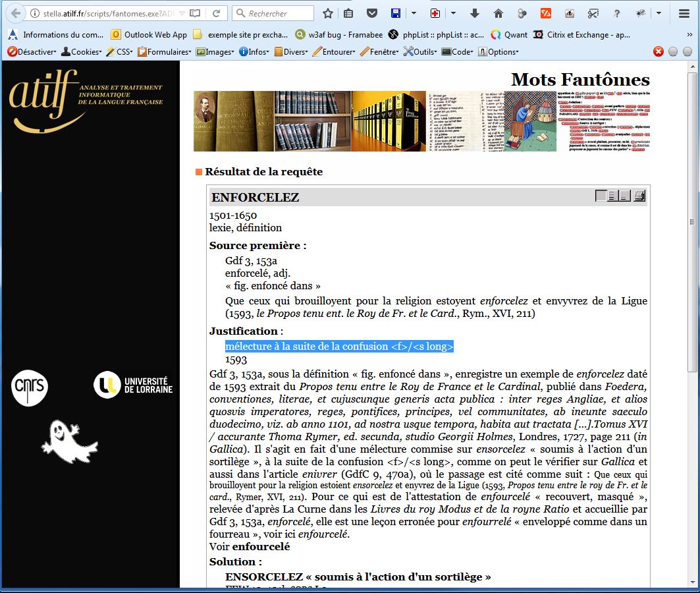Viewport: 700px width, 593px height.
Task: Click the Firefox home icon
Action: point(498,13)
